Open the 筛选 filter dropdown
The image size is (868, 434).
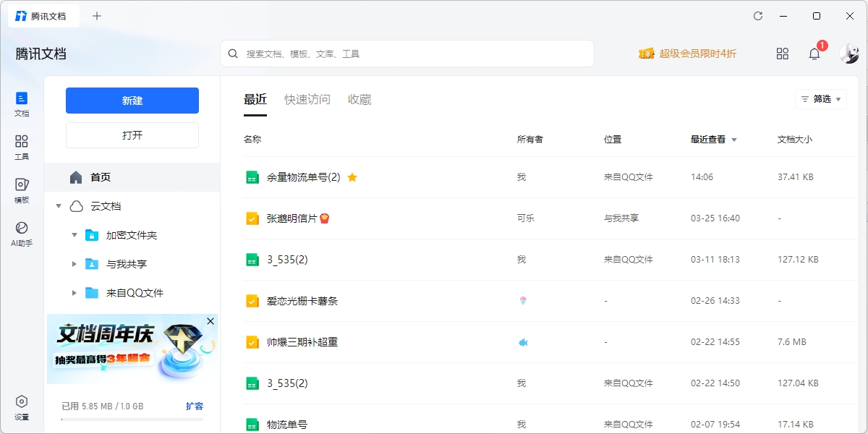pyautogui.click(x=821, y=99)
